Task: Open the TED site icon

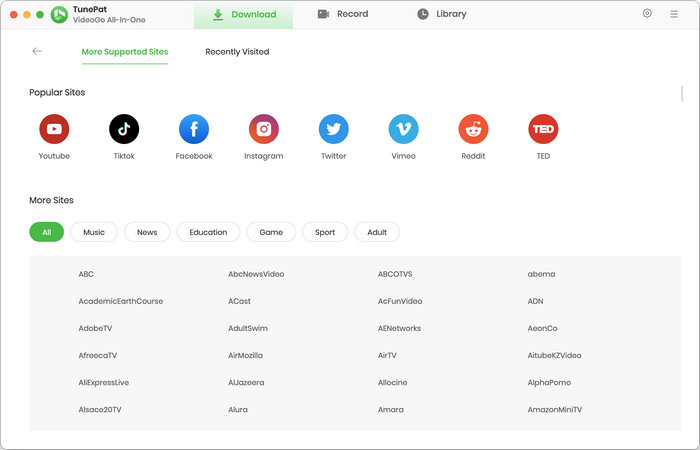Action: click(x=543, y=129)
